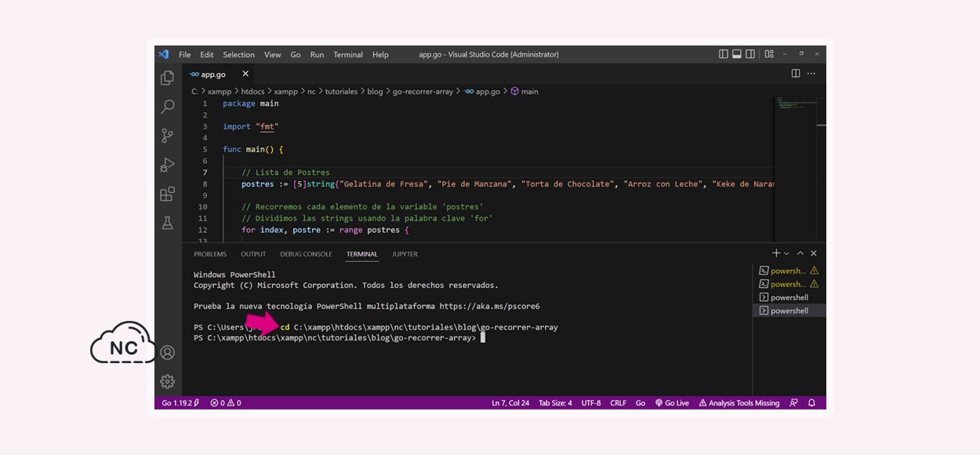Switch to the PROBLEMS panel tab

(x=210, y=254)
